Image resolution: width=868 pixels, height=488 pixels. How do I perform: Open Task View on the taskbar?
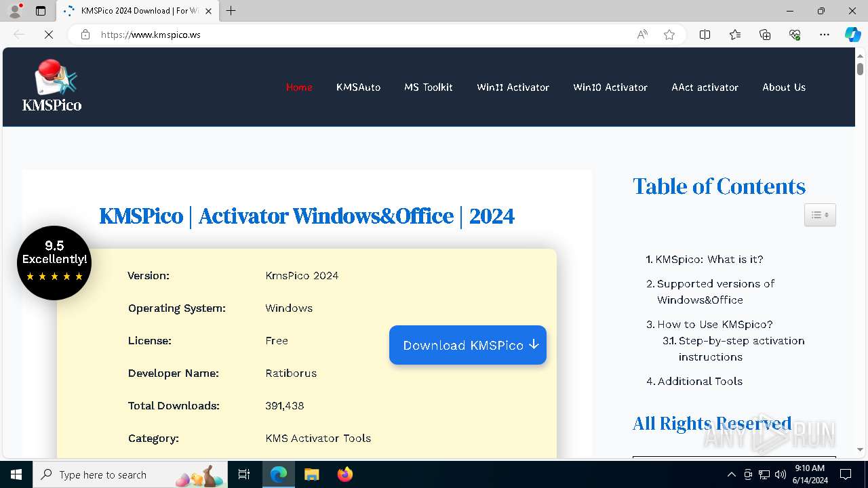244,474
